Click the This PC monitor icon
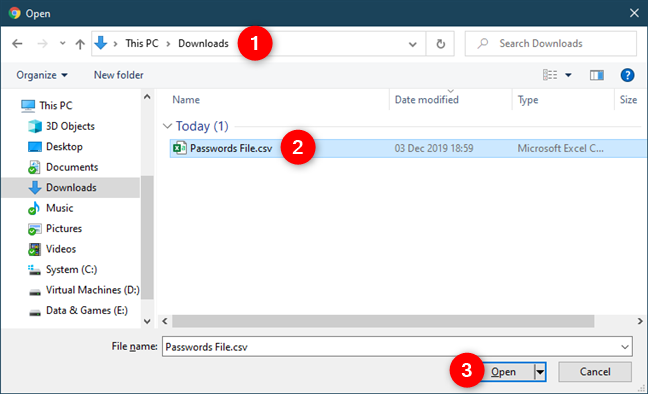Viewport: 648px width, 394px height. point(28,106)
